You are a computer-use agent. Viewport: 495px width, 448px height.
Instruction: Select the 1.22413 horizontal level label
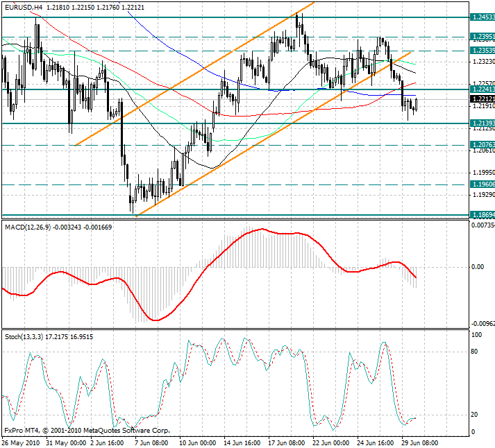482,89
